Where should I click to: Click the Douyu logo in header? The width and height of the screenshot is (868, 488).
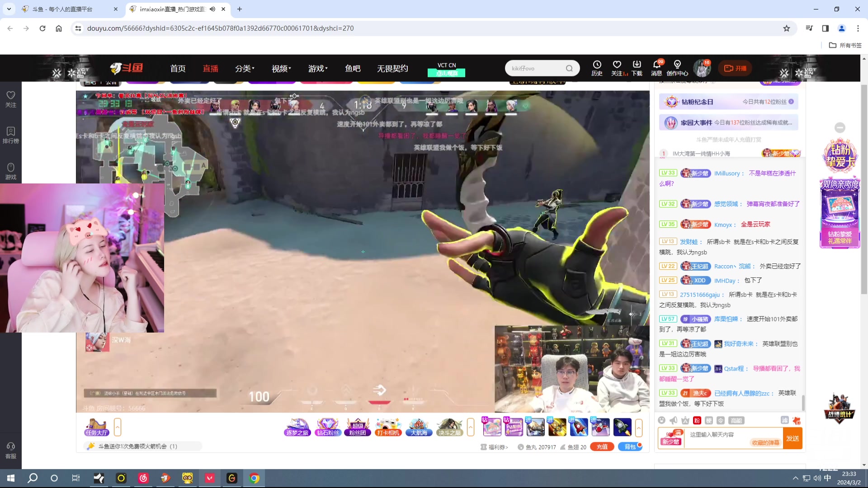tap(127, 68)
